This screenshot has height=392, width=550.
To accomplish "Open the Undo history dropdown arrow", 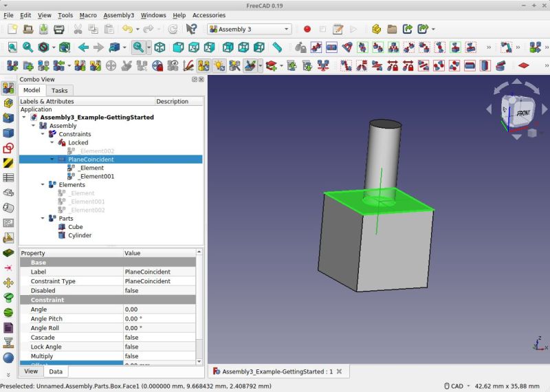I will click(137, 29).
